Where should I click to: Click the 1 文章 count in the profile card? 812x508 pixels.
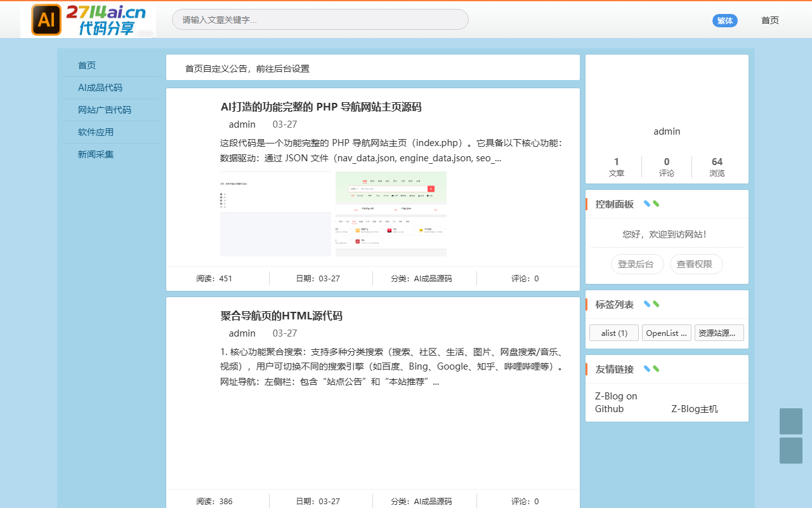[x=617, y=167]
